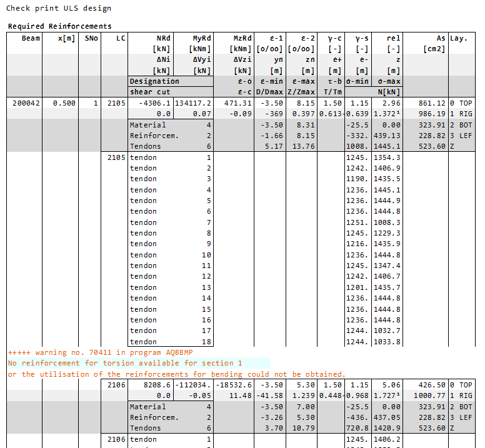Select the 'x[m]' column header
The image size is (485, 448).
[66, 38]
